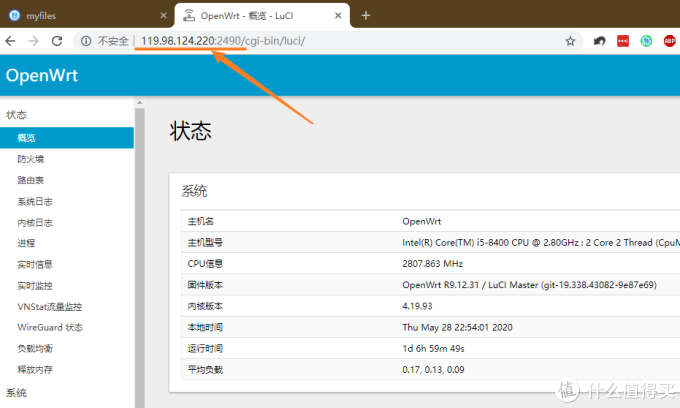
Task: Open the OpenWrt header logo link
Action: click(42, 75)
